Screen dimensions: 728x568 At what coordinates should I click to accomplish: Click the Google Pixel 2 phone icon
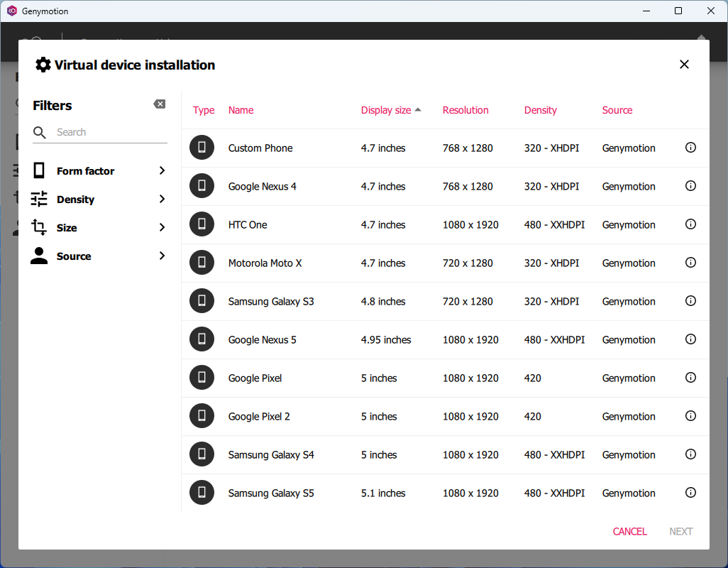(x=202, y=415)
